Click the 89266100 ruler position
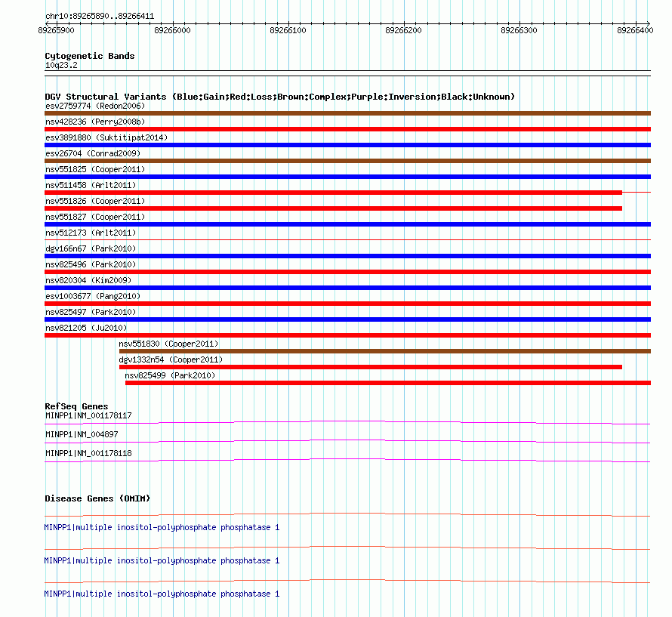Viewport: 672px width, 617px height. pyautogui.click(x=288, y=30)
